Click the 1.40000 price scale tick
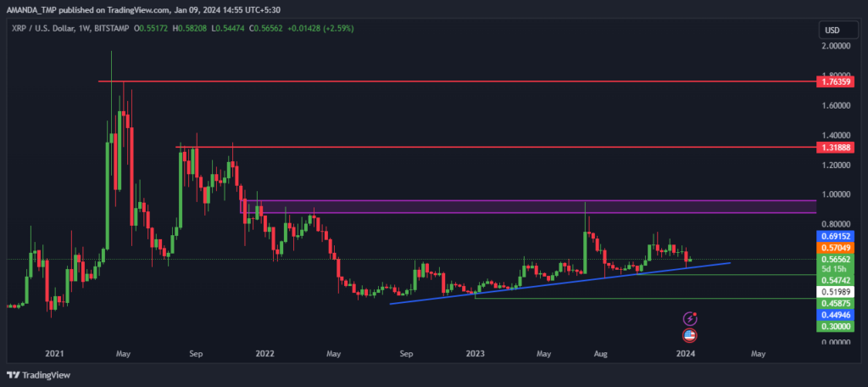Screen dimensions: 868x387 point(835,135)
